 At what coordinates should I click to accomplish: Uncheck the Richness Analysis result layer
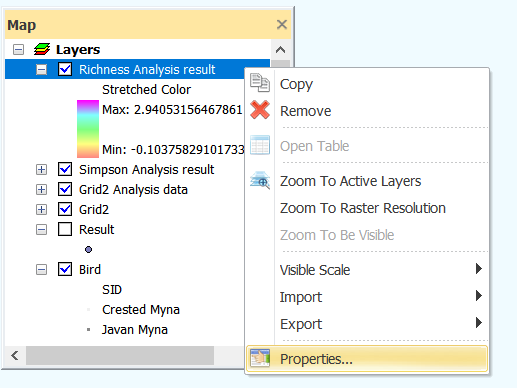(65, 69)
